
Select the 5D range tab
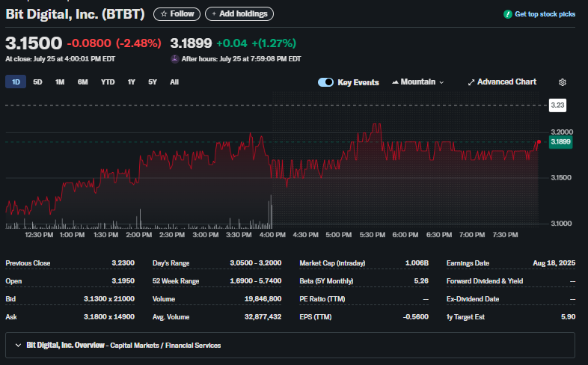pyautogui.click(x=37, y=82)
